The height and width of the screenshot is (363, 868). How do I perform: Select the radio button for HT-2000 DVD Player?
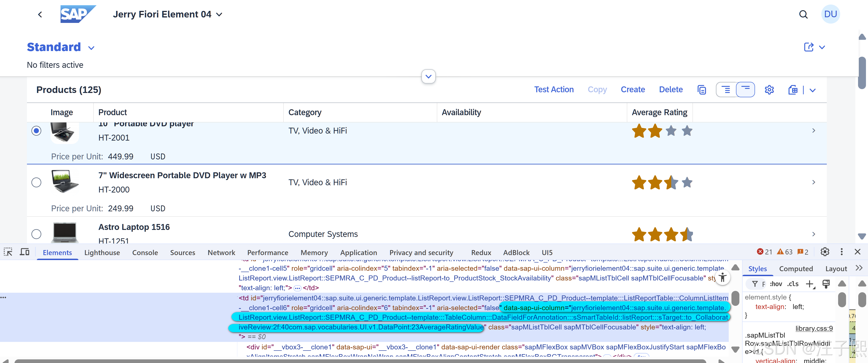click(36, 182)
